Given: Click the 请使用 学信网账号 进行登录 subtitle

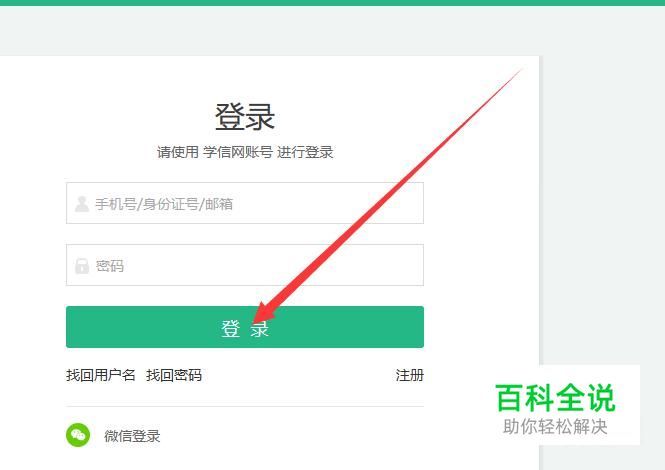Looking at the screenshot, I should point(245,152).
